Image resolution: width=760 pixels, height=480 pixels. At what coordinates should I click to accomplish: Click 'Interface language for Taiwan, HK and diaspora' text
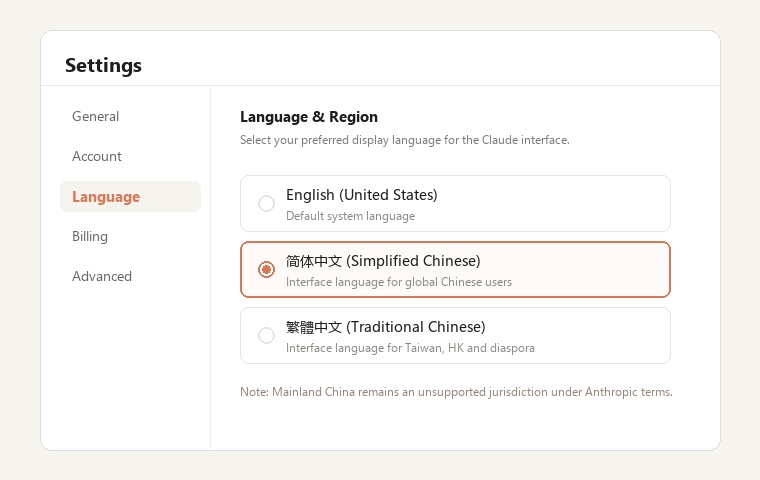[x=410, y=348]
